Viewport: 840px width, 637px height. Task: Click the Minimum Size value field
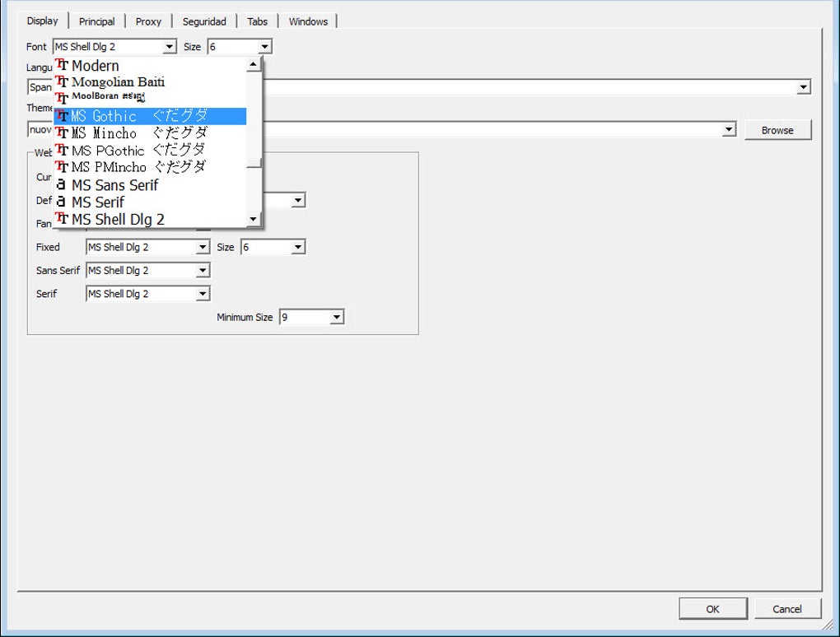[305, 317]
